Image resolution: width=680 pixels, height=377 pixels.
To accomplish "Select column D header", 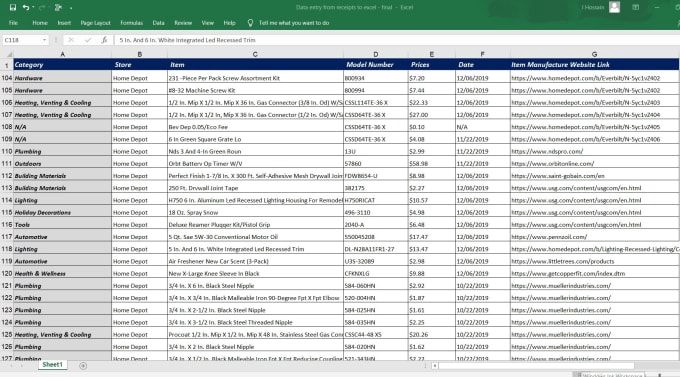I will click(376, 54).
